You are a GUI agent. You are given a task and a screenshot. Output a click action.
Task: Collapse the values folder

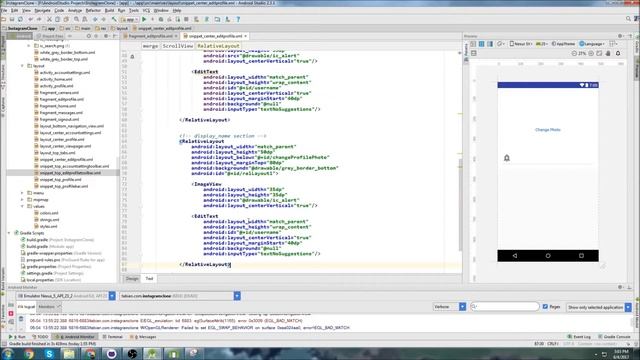point(22,207)
